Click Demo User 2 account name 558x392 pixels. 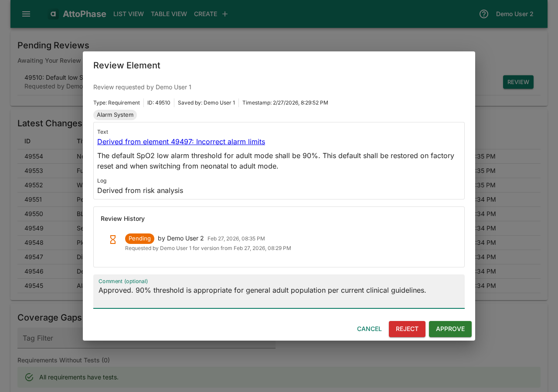514,14
